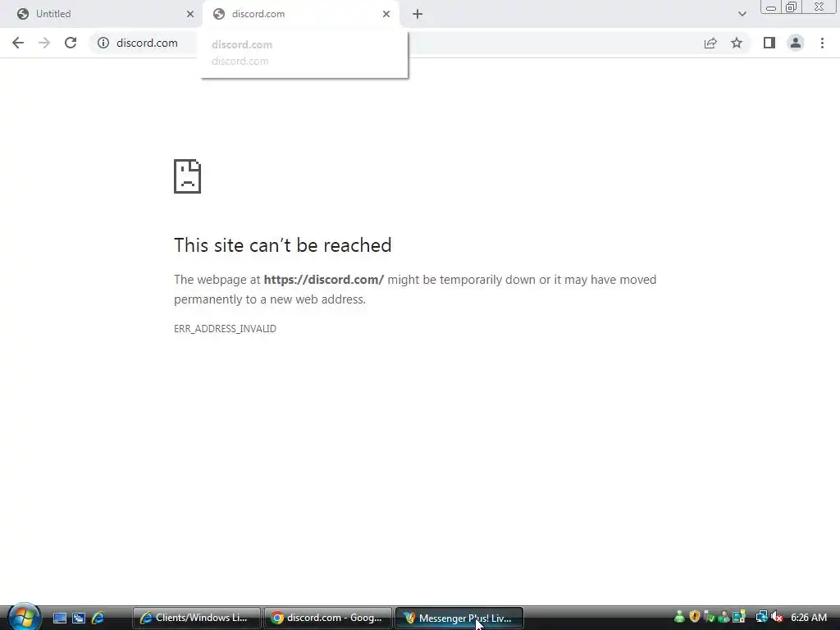Viewport: 840px width, 630px height.
Task: Click the sad page error icon
Action: [x=187, y=176]
